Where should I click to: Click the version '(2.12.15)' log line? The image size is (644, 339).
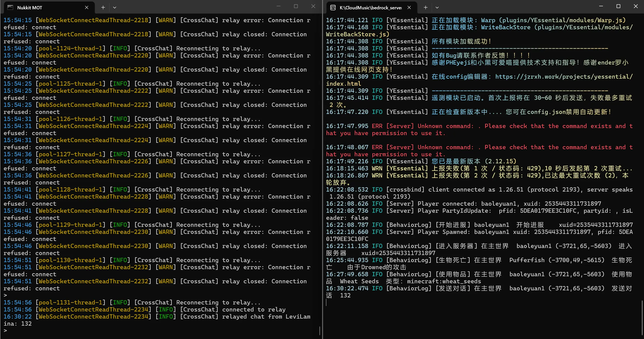(421, 161)
